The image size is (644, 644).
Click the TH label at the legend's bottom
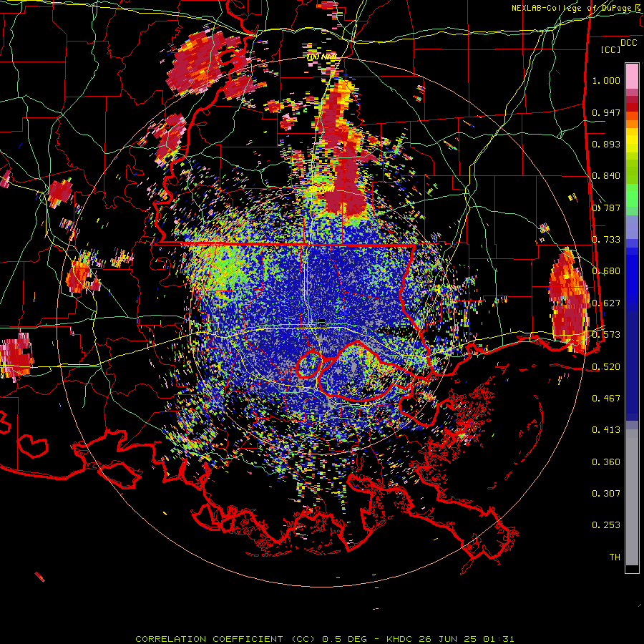tap(615, 557)
